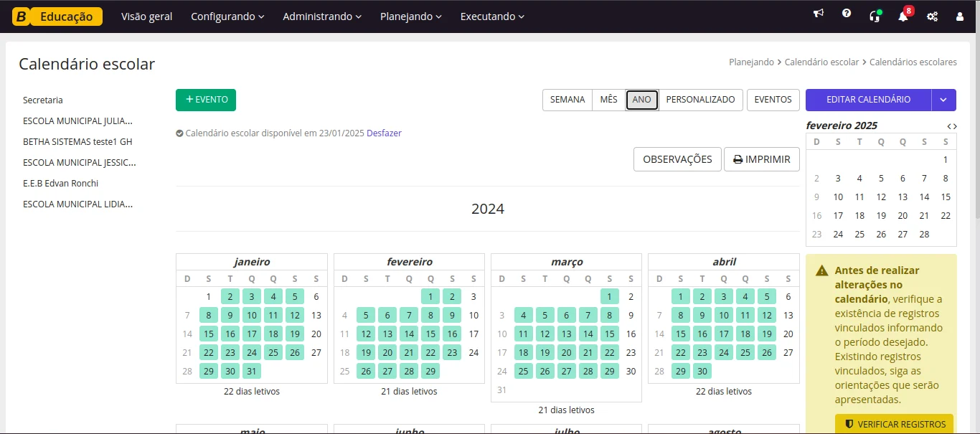
Task: Open Visão geral in the top menu
Action: pos(146,16)
